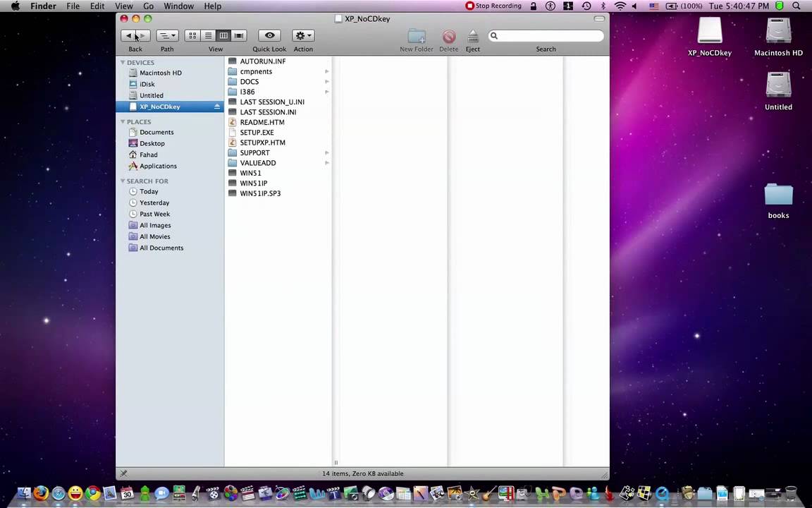812x508 pixels.
Task: Click the Stop Recording button
Action: [493, 6]
